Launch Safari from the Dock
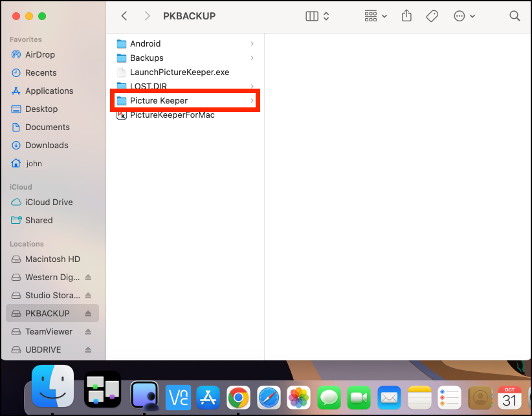This screenshot has height=416, width=532. point(269,397)
